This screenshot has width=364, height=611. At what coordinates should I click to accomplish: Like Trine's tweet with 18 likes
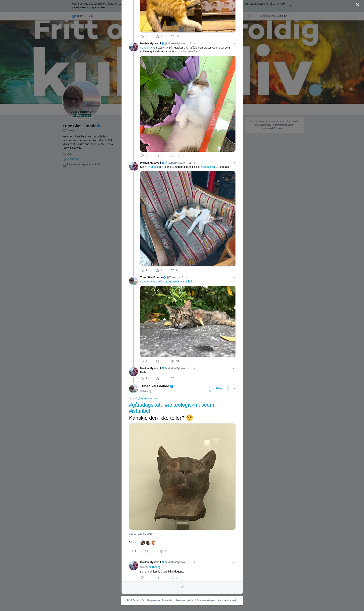173,361
